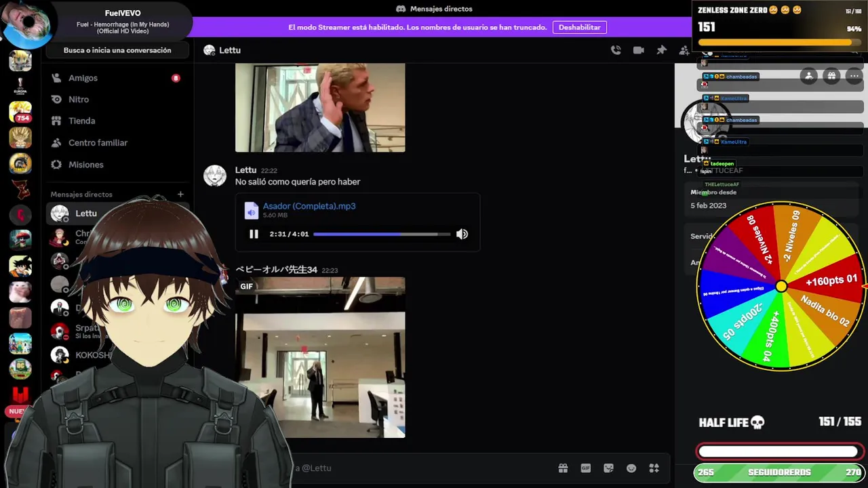Click Lettu's avatar next to the 22:22 message
This screenshot has height=488, width=868.
click(x=215, y=176)
